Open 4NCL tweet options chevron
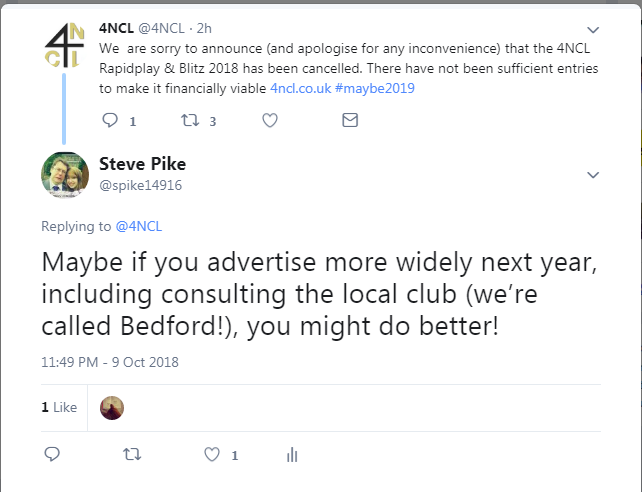This screenshot has height=492, width=642. pyautogui.click(x=593, y=29)
